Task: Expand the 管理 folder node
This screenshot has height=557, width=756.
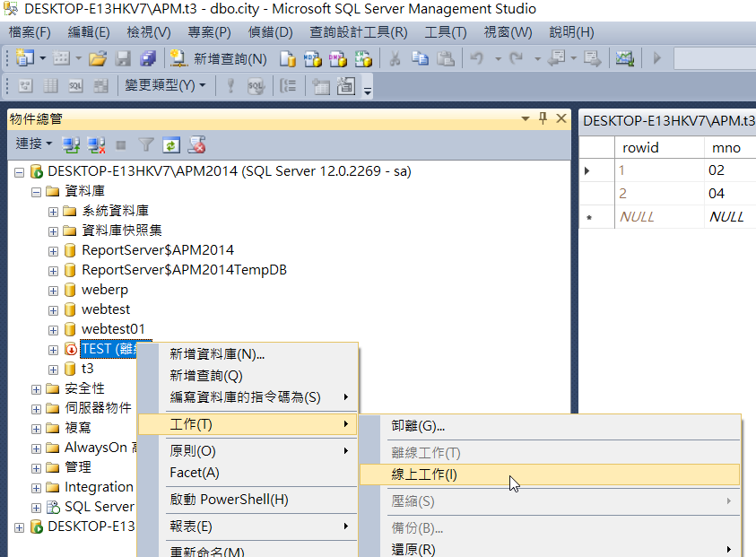Action: tap(36, 469)
